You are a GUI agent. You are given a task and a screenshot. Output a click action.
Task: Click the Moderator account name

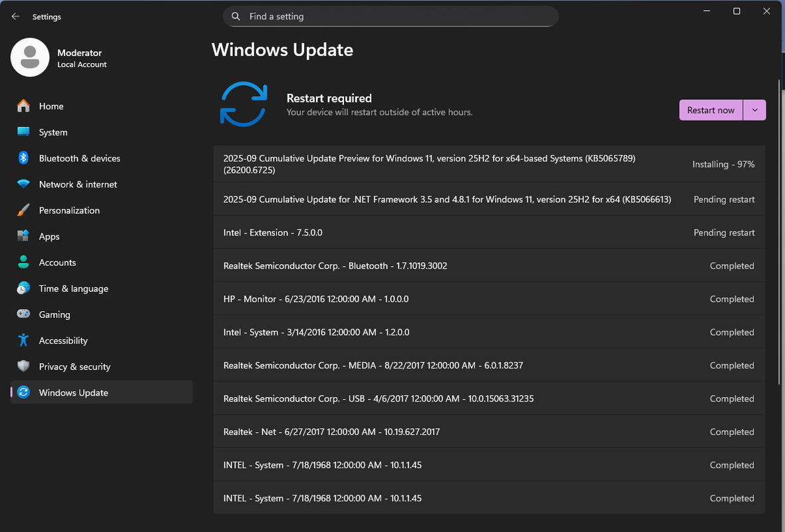click(80, 53)
